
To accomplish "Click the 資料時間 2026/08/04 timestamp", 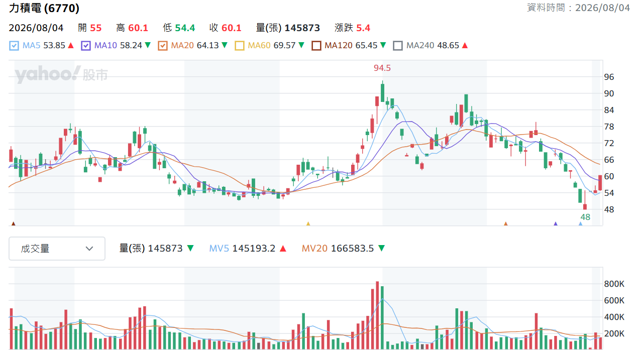I will (x=578, y=8).
